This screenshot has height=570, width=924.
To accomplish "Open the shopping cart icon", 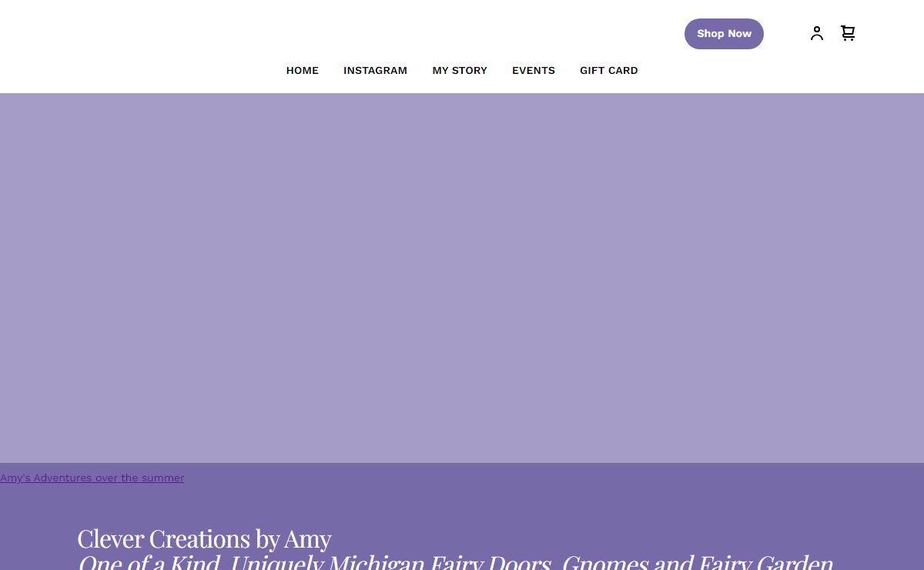I will click(848, 33).
